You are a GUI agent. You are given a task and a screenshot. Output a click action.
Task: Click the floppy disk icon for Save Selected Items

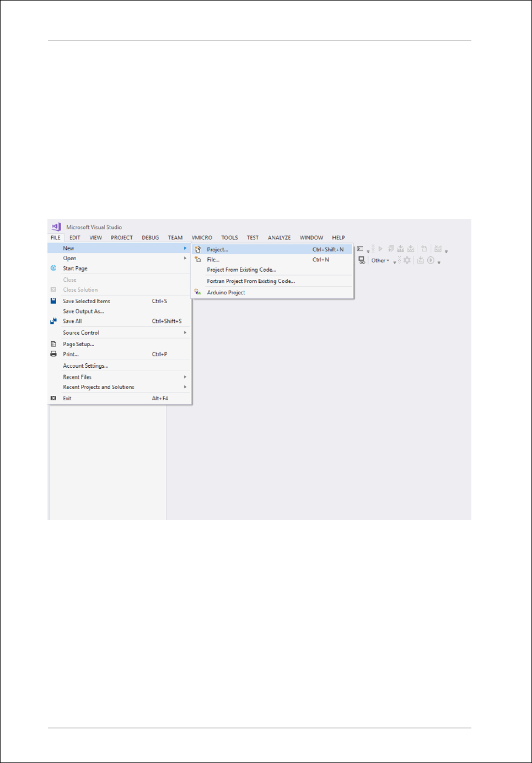point(53,301)
